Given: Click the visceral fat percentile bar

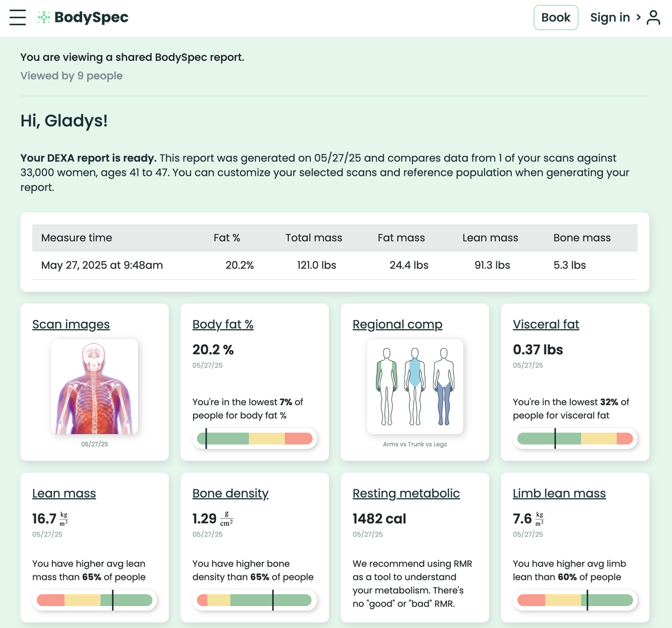Looking at the screenshot, I should [575, 438].
